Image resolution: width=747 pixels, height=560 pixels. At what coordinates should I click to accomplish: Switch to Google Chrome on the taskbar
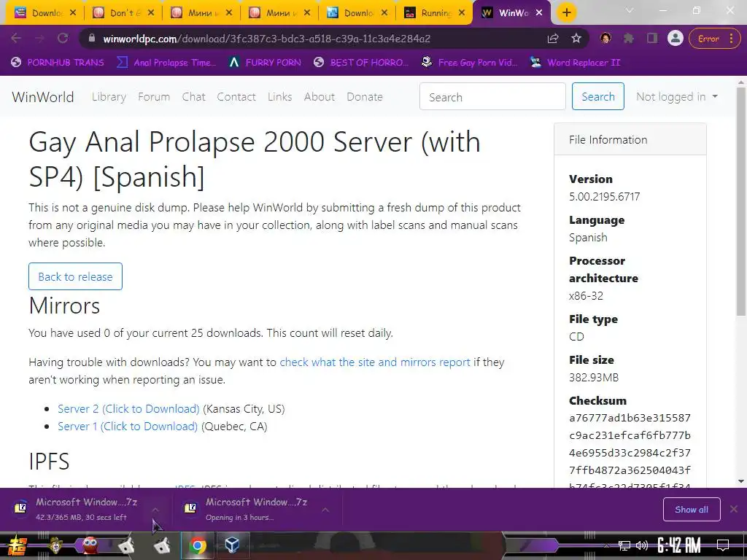(x=197, y=545)
